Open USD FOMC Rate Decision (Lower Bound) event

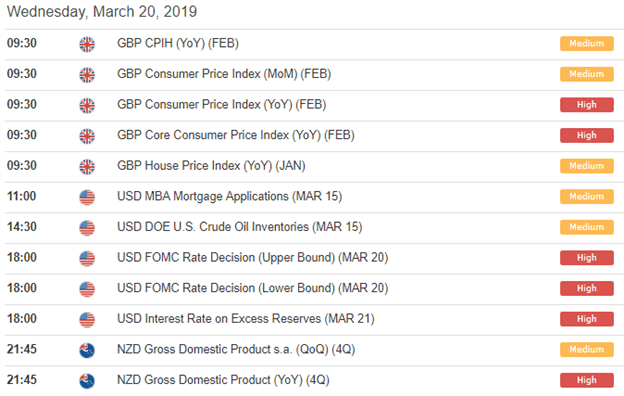click(x=252, y=288)
